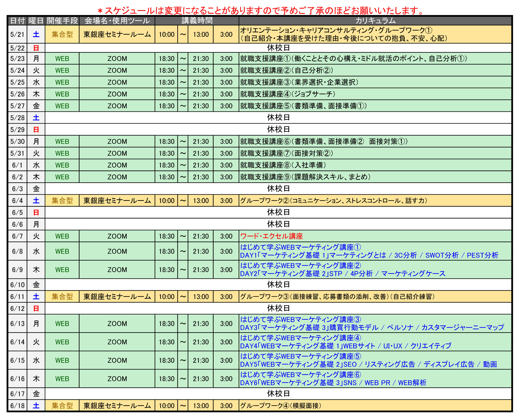Select 就職支援講座③(業界選択・企業選択) cell
Image resolution: width=521 pixels, height=420 pixels.
click(375, 82)
